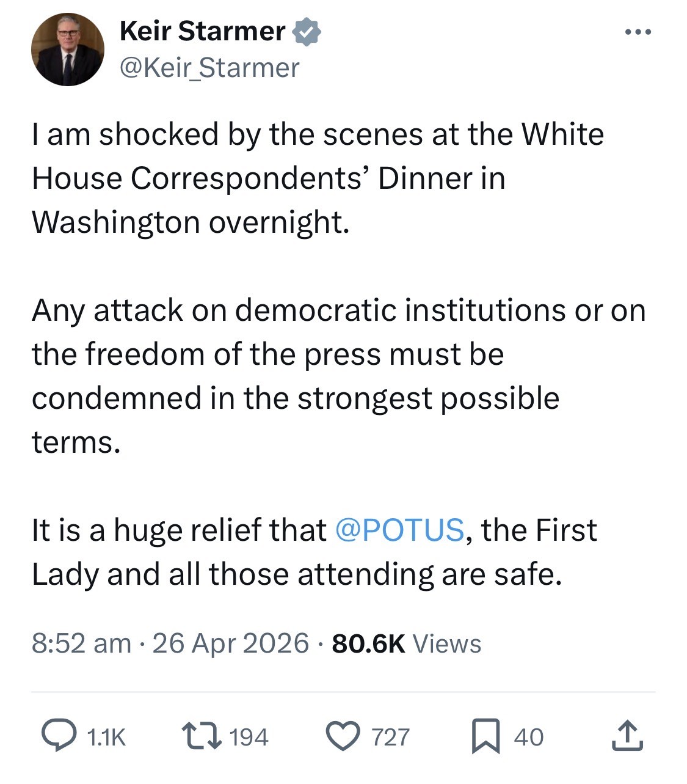Click the blue verified badge next to Keir Starmer
The height and width of the screenshot is (784, 687).
307,32
